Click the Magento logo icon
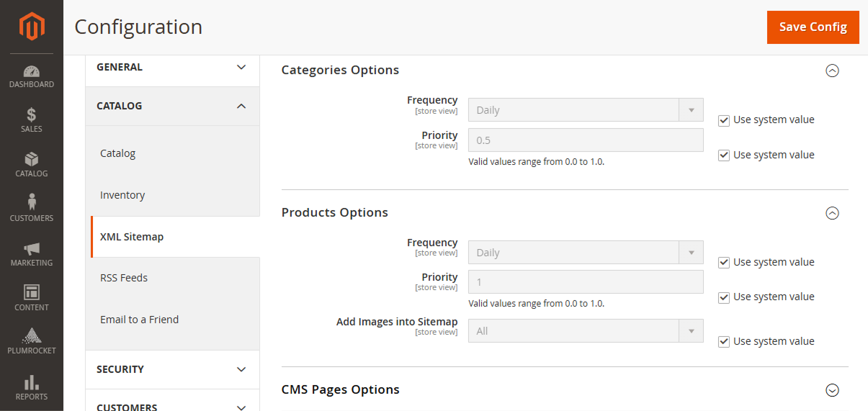 tap(32, 27)
